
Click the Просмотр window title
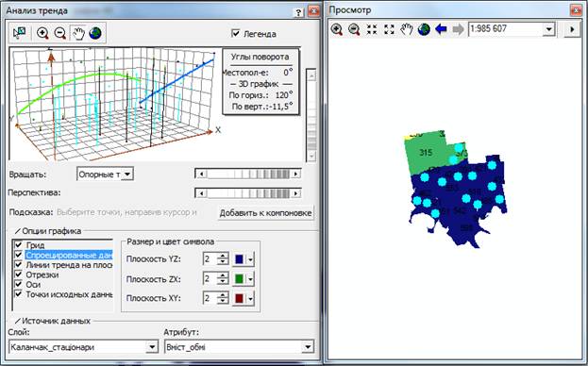(350, 10)
